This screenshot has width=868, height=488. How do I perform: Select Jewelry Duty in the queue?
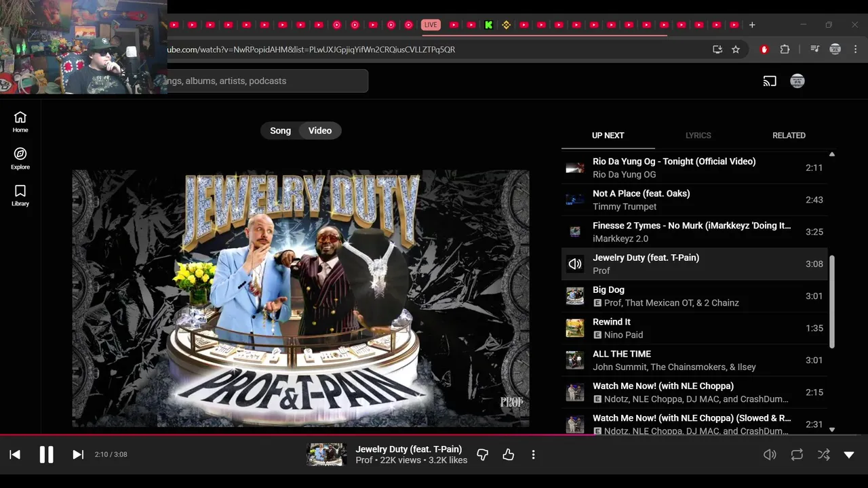point(694,264)
